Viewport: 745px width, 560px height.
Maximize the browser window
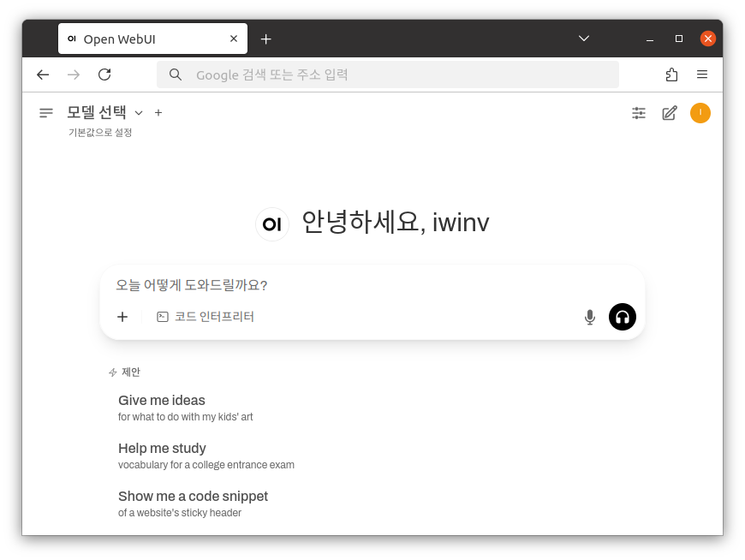coord(679,39)
